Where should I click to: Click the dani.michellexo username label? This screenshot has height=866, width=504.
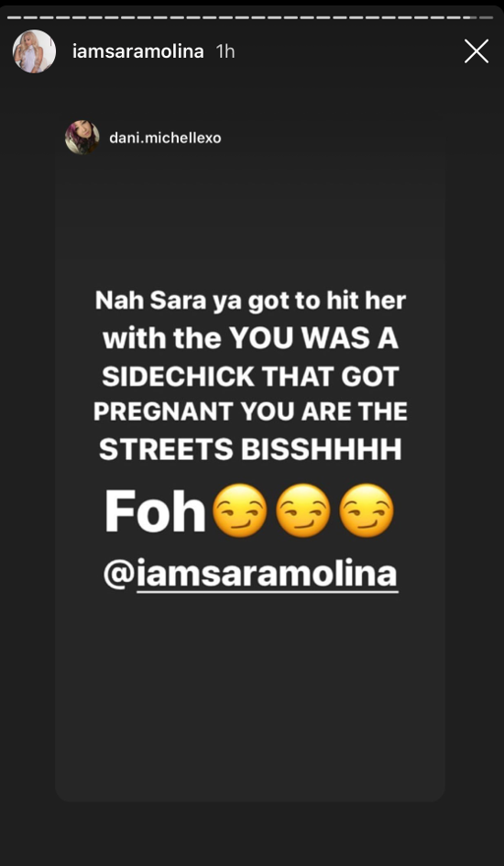click(165, 138)
